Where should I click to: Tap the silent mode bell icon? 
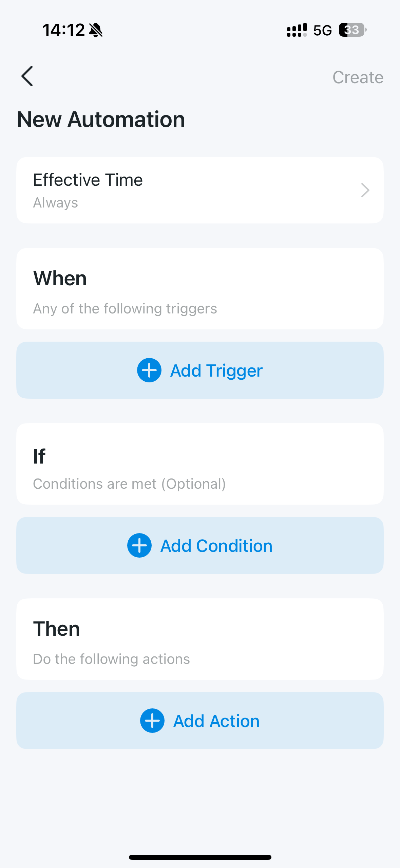pyautogui.click(x=96, y=30)
